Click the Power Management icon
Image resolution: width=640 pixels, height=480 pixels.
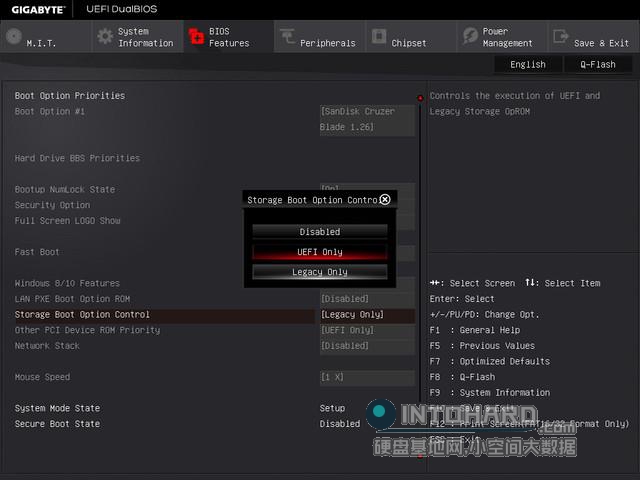(x=470, y=37)
